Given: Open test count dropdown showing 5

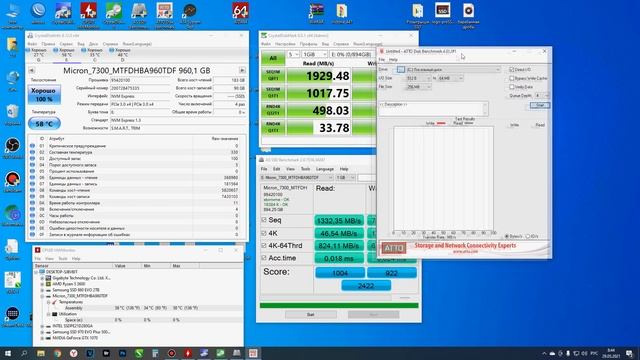Looking at the screenshot, I should click(x=293, y=55).
